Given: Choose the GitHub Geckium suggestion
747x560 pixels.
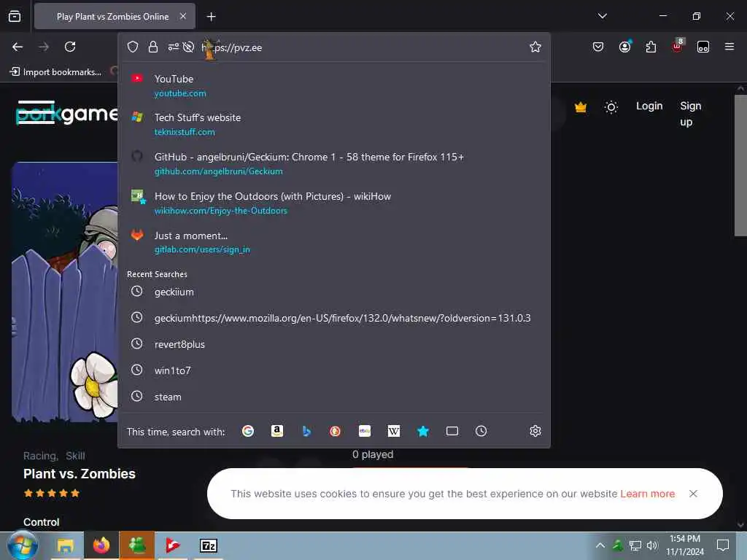Looking at the screenshot, I should click(x=333, y=163).
